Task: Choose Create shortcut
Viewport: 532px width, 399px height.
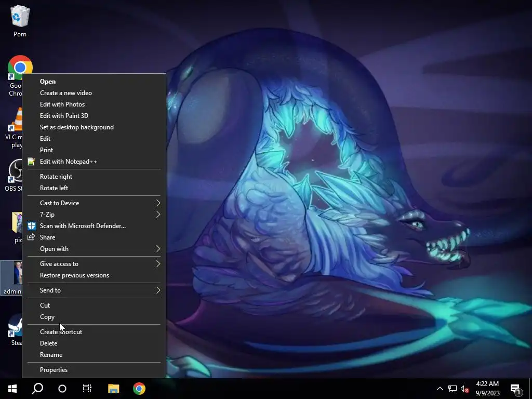Action: (x=94, y=332)
